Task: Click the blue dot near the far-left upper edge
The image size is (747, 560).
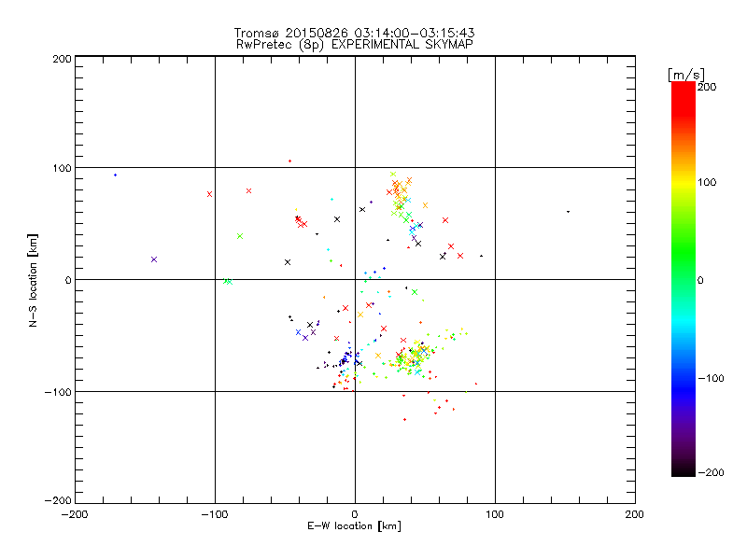Action: tap(115, 175)
